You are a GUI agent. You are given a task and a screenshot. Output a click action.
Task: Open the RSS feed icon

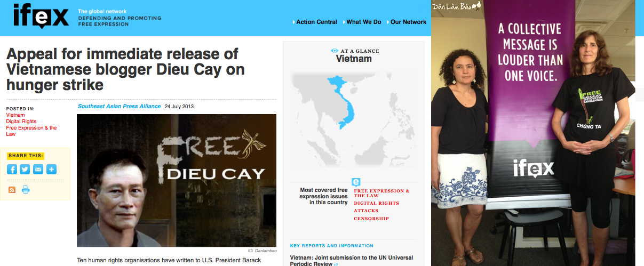(x=12, y=190)
